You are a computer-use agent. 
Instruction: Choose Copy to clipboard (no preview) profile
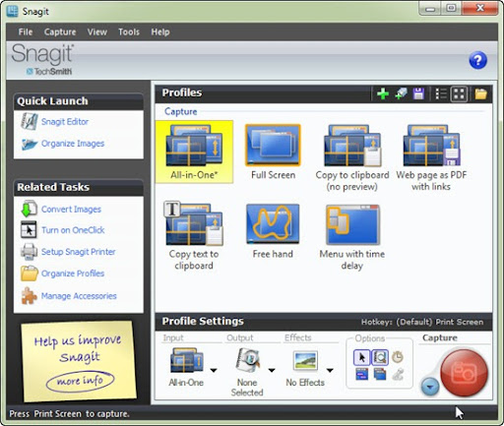coord(352,157)
